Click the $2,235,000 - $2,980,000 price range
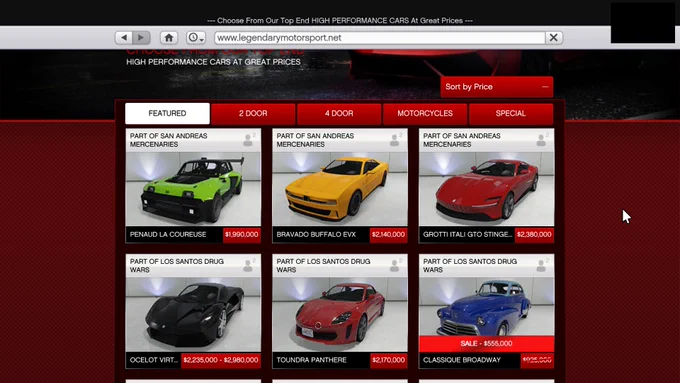 click(x=221, y=360)
